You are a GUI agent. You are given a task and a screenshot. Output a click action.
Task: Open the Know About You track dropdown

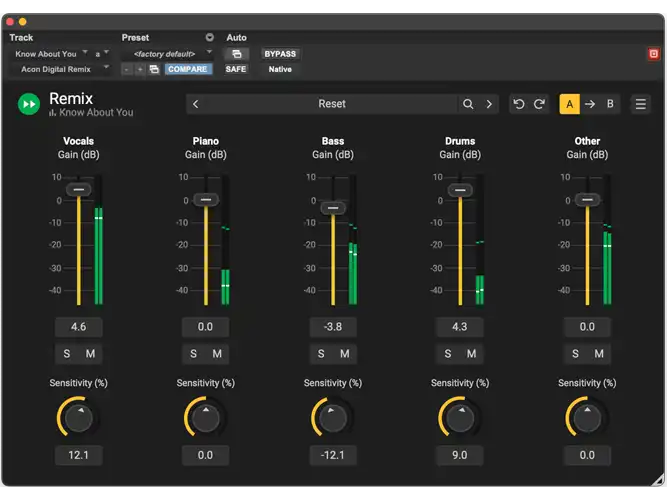point(50,54)
